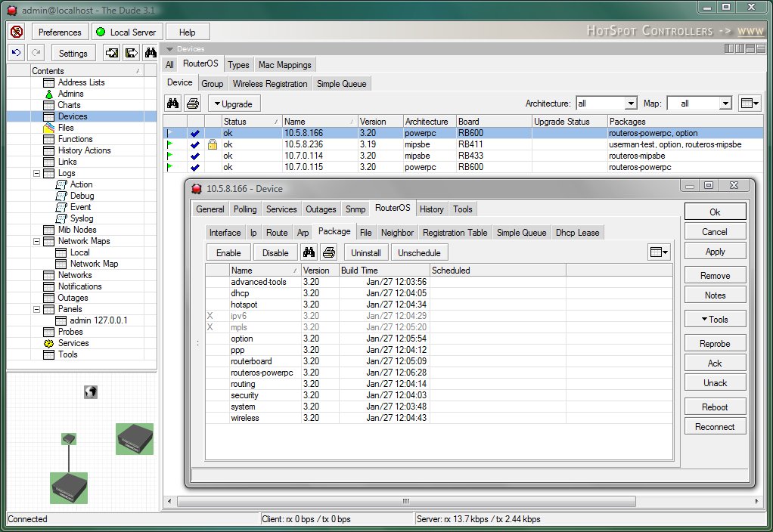Open the Wireless Registration tab
This screenshot has height=532, width=773.
270,84
